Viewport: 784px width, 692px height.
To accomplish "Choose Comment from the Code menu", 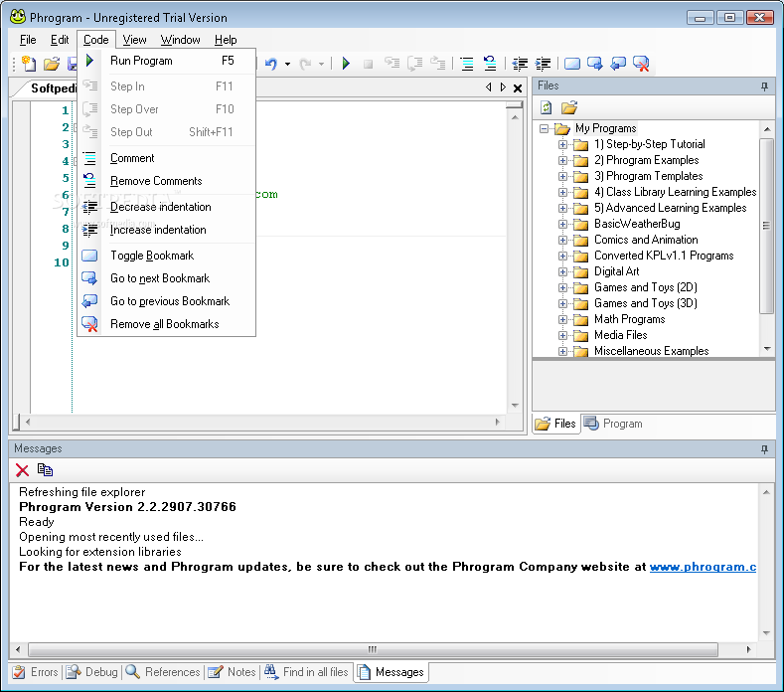I will [x=167, y=158].
